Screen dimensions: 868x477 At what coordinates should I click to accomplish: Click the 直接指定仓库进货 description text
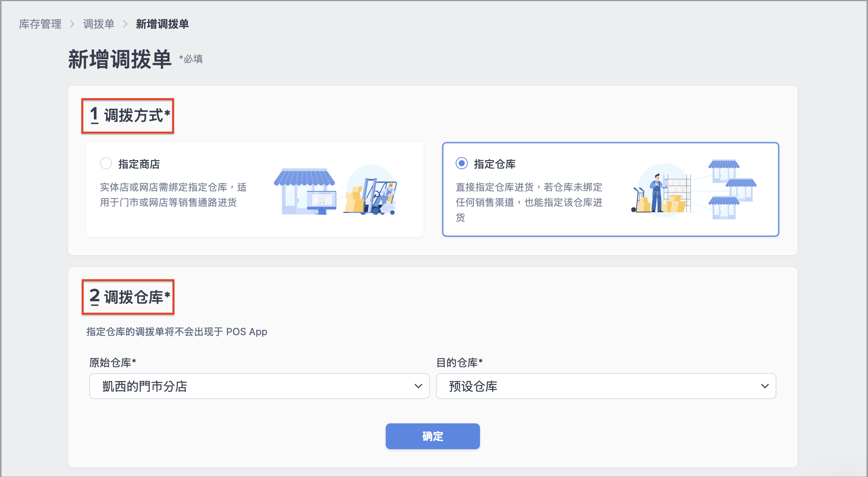[x=529, y=202]
